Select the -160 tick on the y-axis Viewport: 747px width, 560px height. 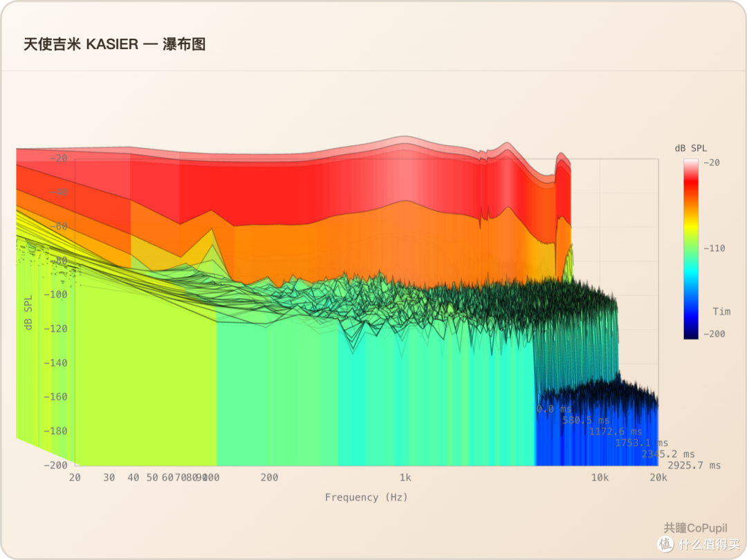click(x=56, y=397)
